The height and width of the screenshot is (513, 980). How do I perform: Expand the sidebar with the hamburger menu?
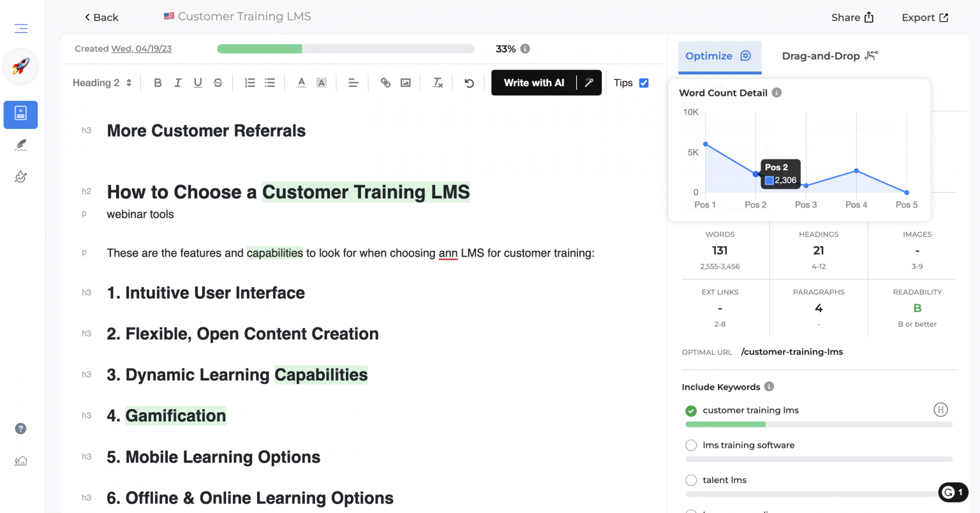(20, 28)
